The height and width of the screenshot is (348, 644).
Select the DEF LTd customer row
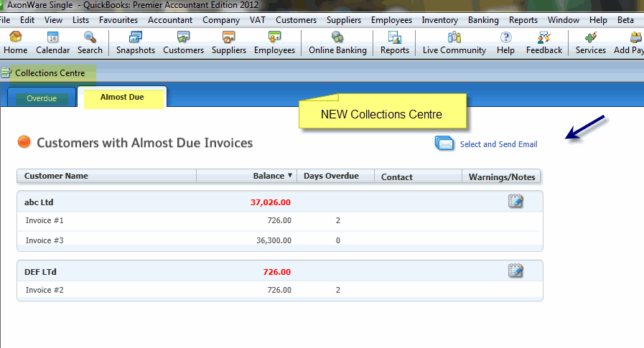click(x=280, y=271)
